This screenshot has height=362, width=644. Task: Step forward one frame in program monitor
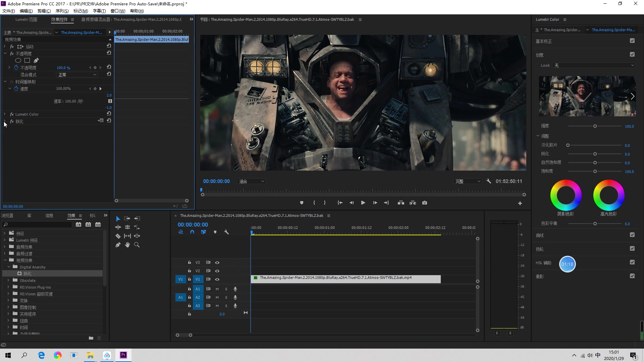pyautogui.click(x=375, y=203)
